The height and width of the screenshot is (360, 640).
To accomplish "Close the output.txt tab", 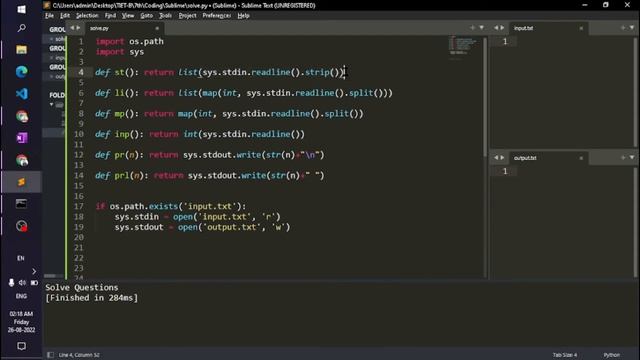I will point(581,158).
